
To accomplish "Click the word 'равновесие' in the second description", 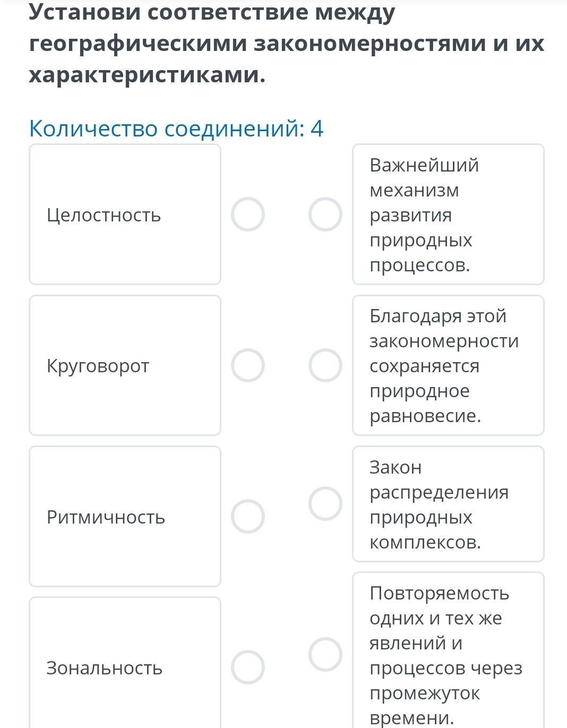I will tap(425, 416).
